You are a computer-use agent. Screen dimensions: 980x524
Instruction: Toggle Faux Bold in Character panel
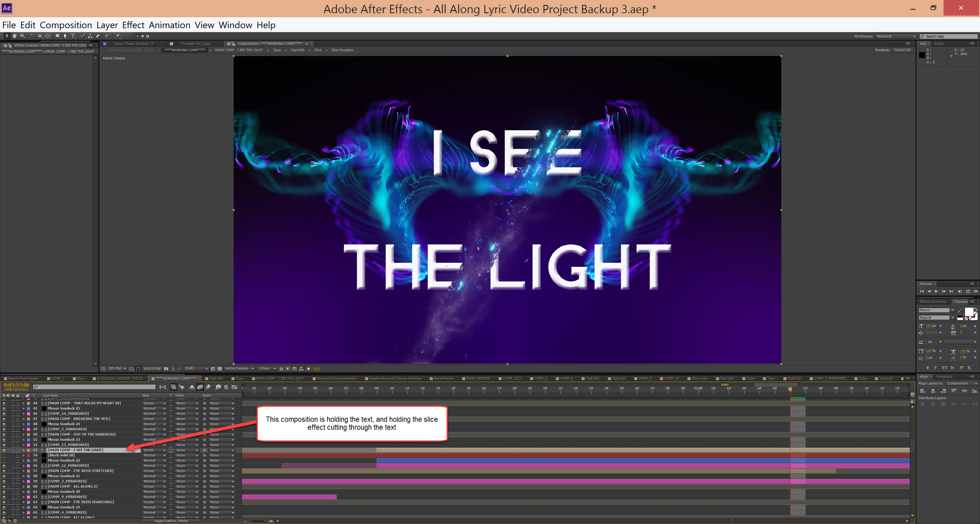pos(928,368)
